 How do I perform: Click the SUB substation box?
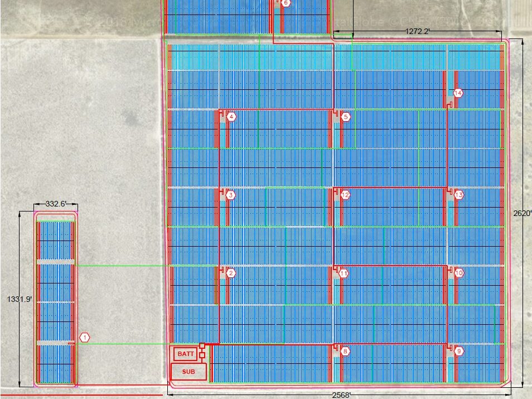188,371
